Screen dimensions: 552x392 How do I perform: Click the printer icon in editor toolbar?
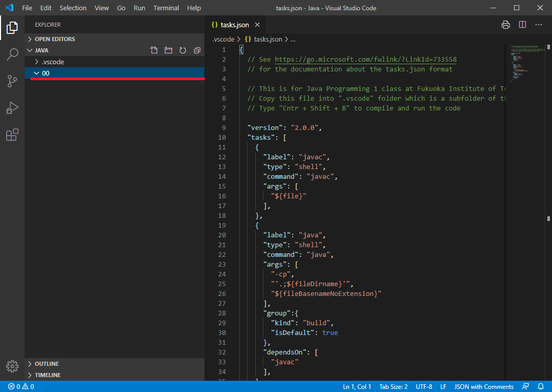pos(506,25)
